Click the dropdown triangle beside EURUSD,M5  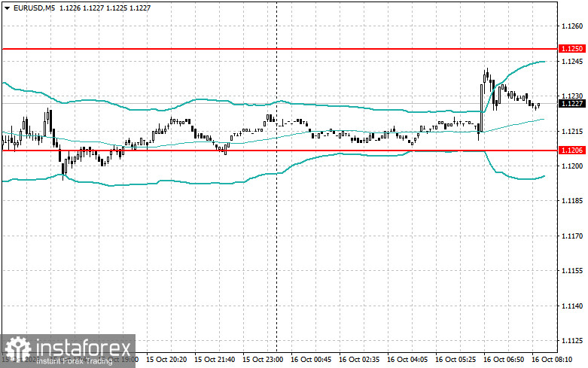point(7,8)
